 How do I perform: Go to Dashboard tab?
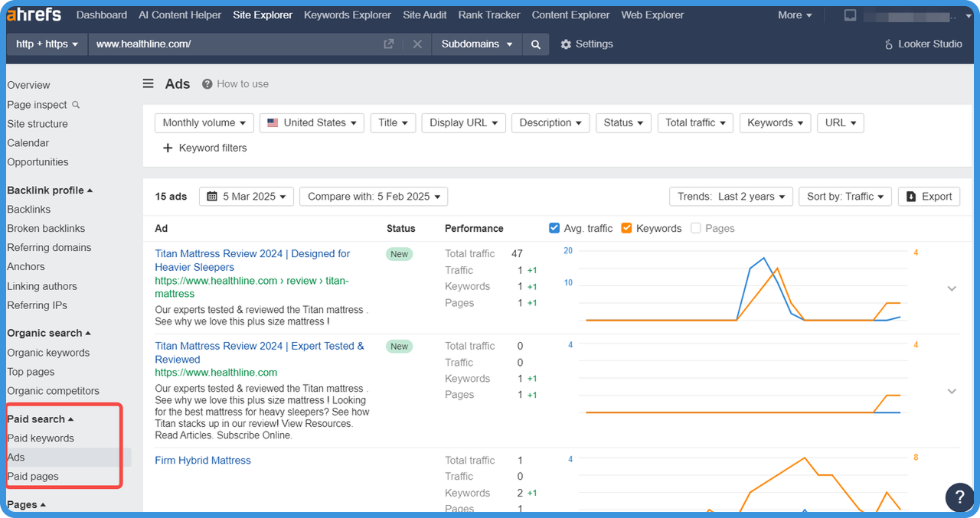pyautogui.click(x=102, y=15)
